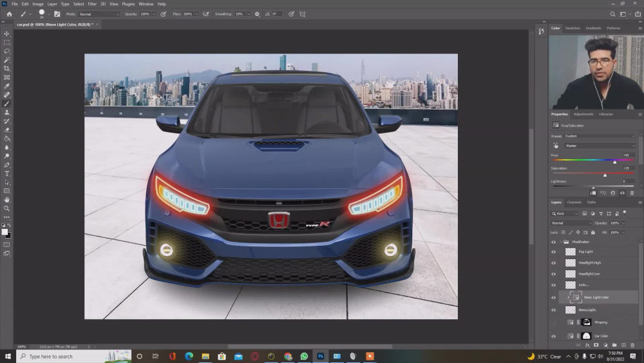Adjust the Saturation slider handle
The image size is (644, 363).
click(x=605, y=175)
